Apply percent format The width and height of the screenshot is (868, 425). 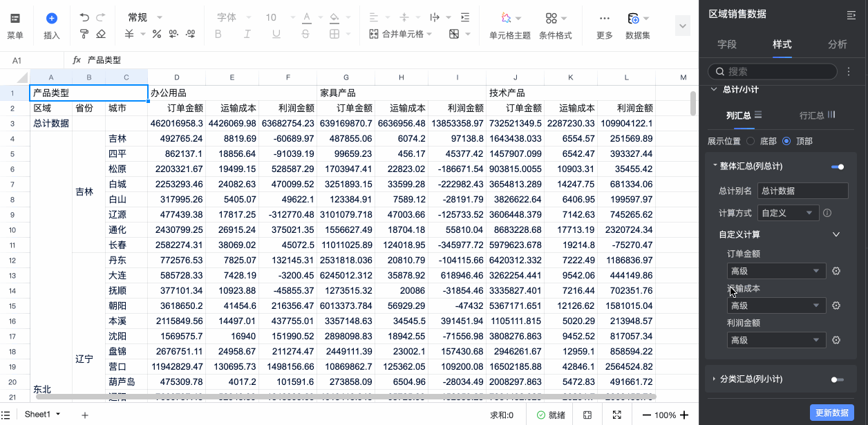point(156,33)
